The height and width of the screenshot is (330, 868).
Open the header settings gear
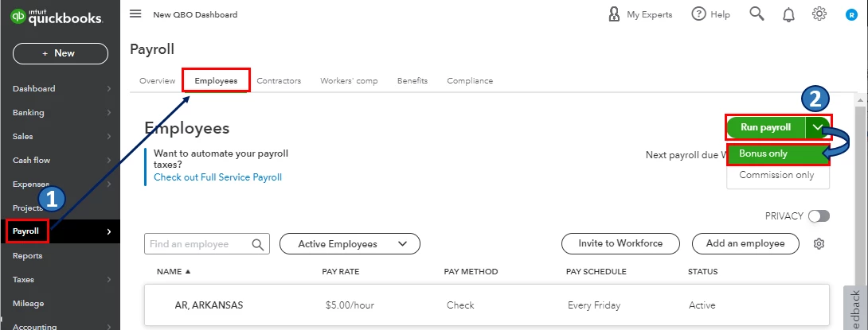pos(819,14)
